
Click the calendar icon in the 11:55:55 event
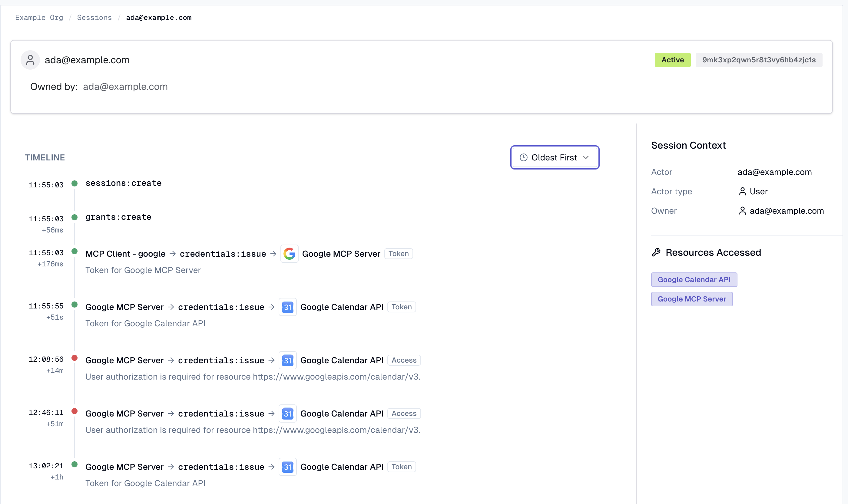pyautogui.click(x=288, y=307)
